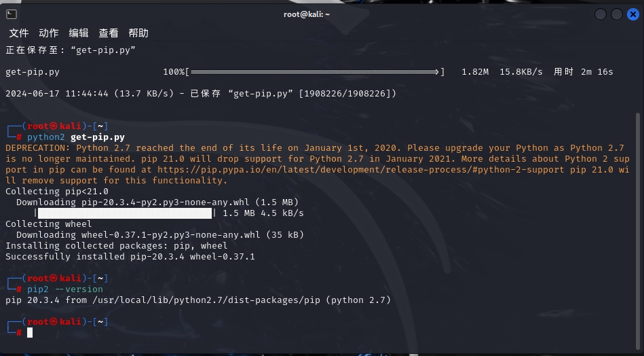Click 'Downloading wheel-0.37.1-py2.py3-none-any.whl' line
Image resolution: width=644 pixels, height=356 pixels.
coord(160,235)
